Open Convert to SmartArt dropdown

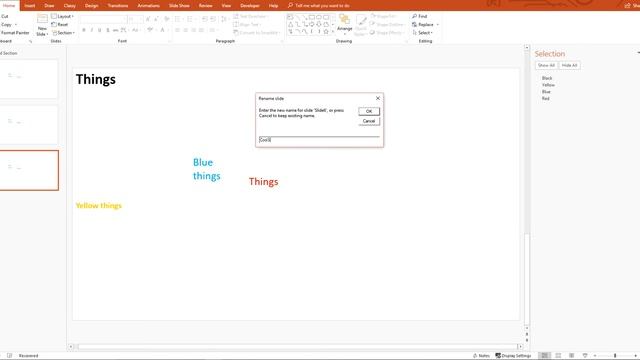(257, 33)
